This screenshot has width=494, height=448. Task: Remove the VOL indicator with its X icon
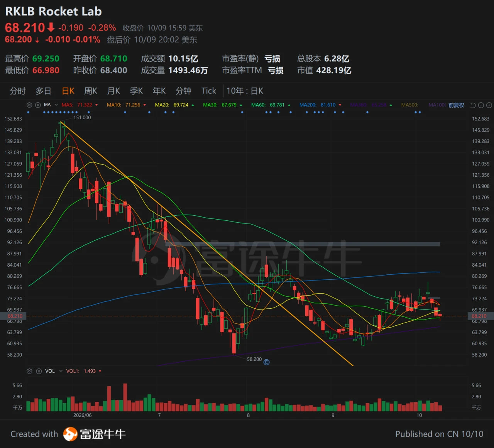(39, 371)
